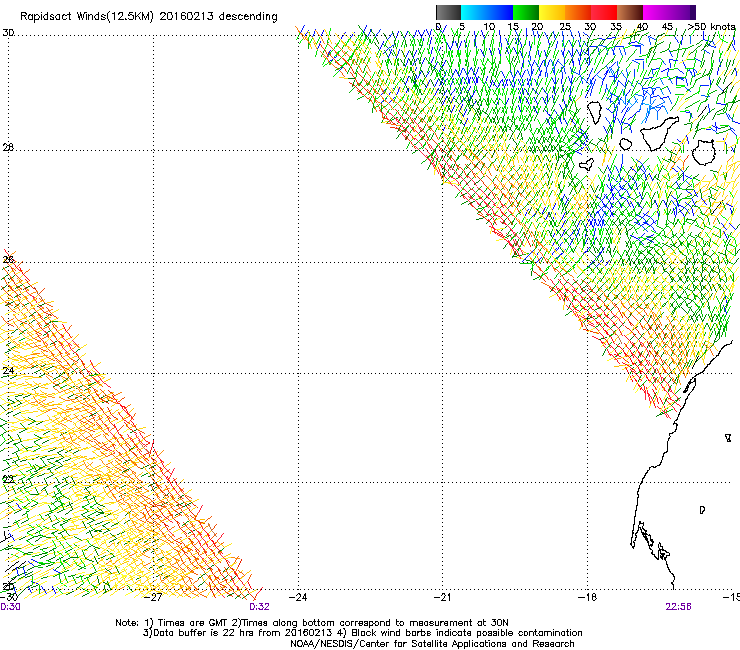Click the '>50 knots' legend label
This screenshot has width=740, height=650.
(x=711, y=27)
